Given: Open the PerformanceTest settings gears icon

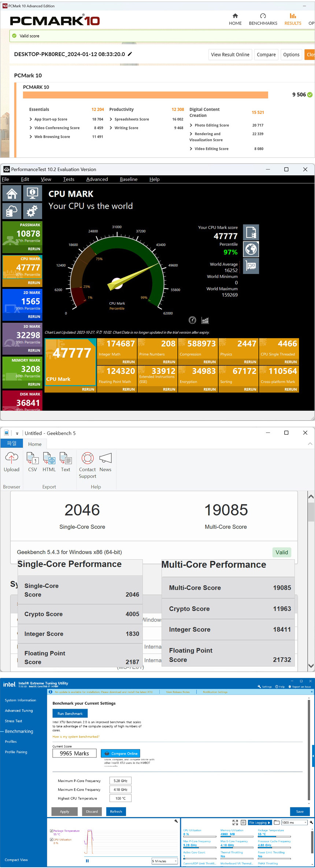Looking at the screenshot, I should (x=33, y=211).
